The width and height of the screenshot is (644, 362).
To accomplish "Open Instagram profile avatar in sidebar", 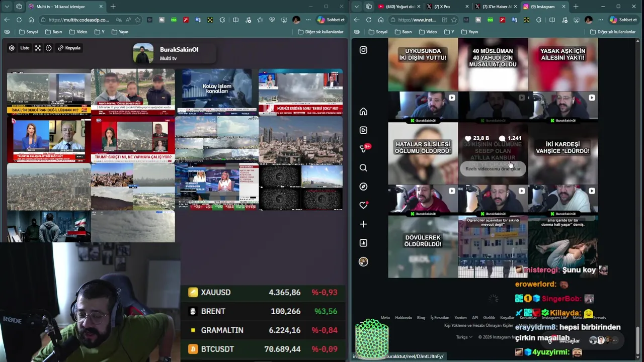I will [x=363, y=261].
